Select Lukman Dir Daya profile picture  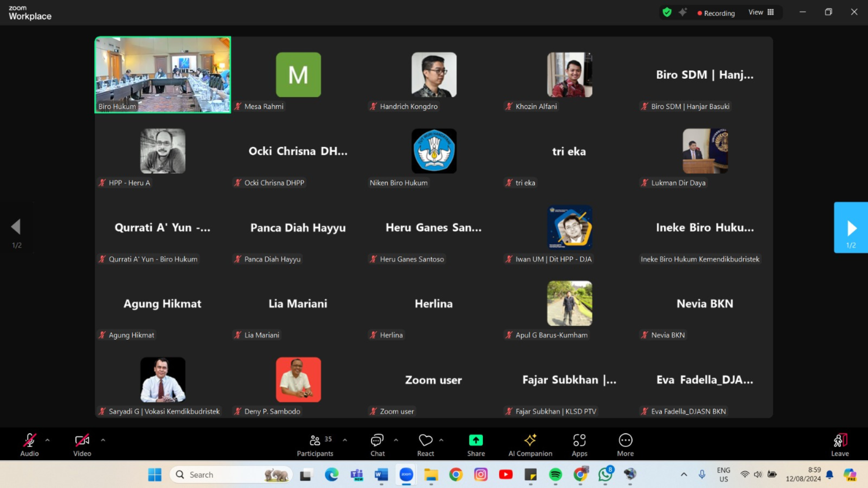pyautogui.click(x=705, y=151)
